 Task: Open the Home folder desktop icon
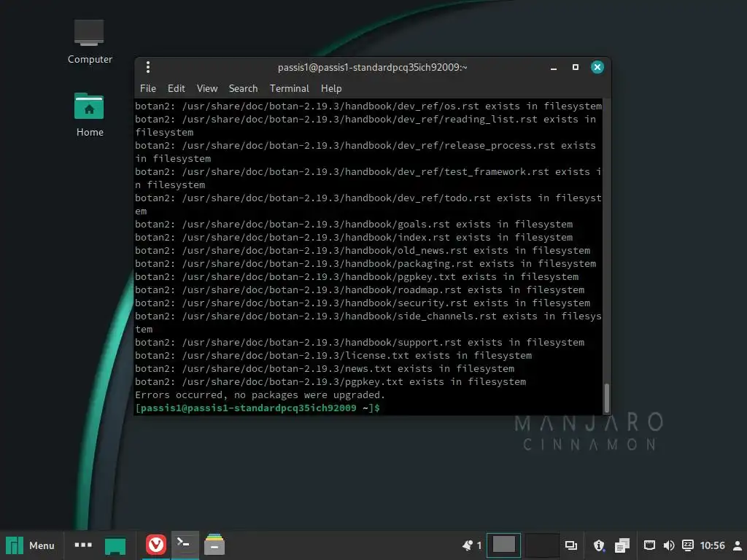click(89, 115)
